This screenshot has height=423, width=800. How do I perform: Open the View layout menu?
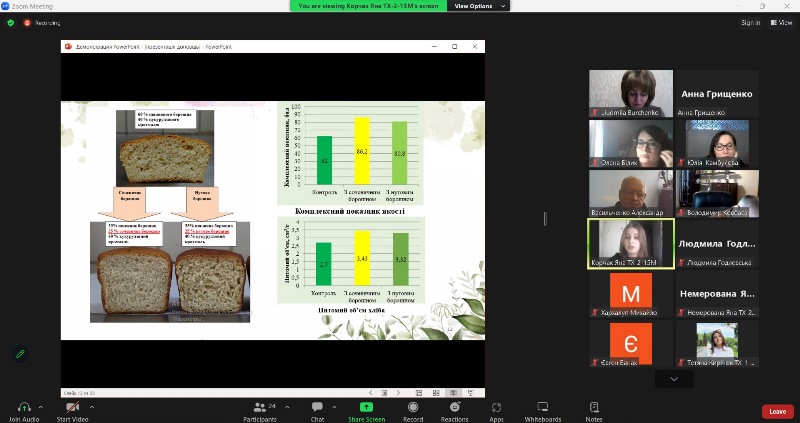(x=780, y=23)
